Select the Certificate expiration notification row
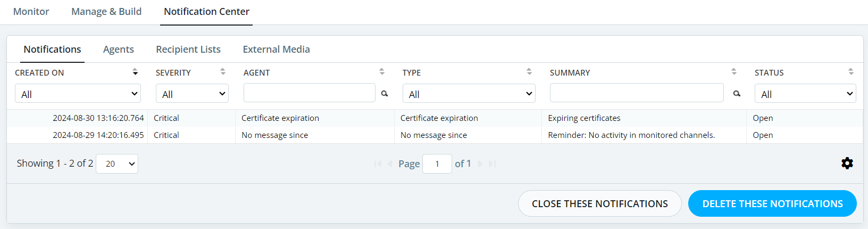 435,118
